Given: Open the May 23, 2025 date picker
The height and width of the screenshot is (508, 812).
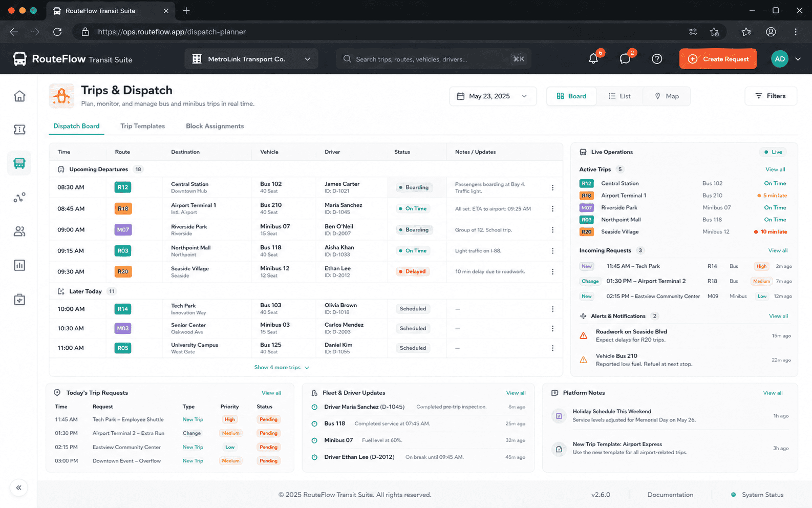Looking at the screenshot, I should (x=493, y=96).
